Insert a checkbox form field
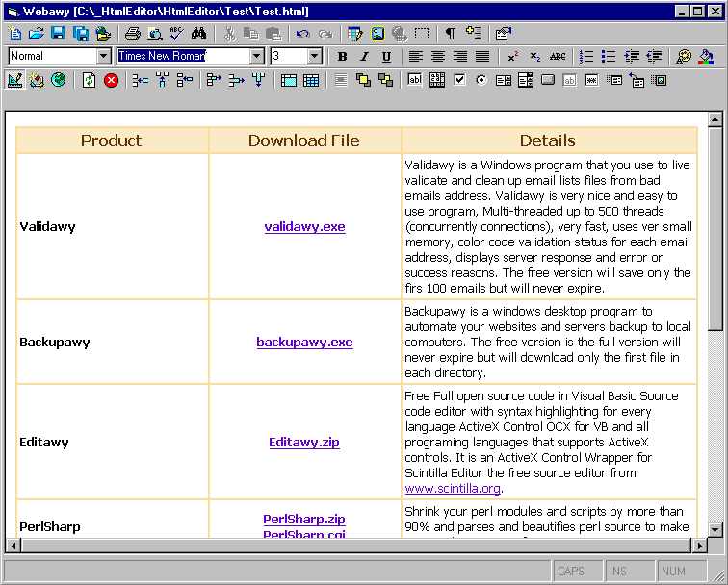Viewport: 728px width, 585px height. pos(459,80)
